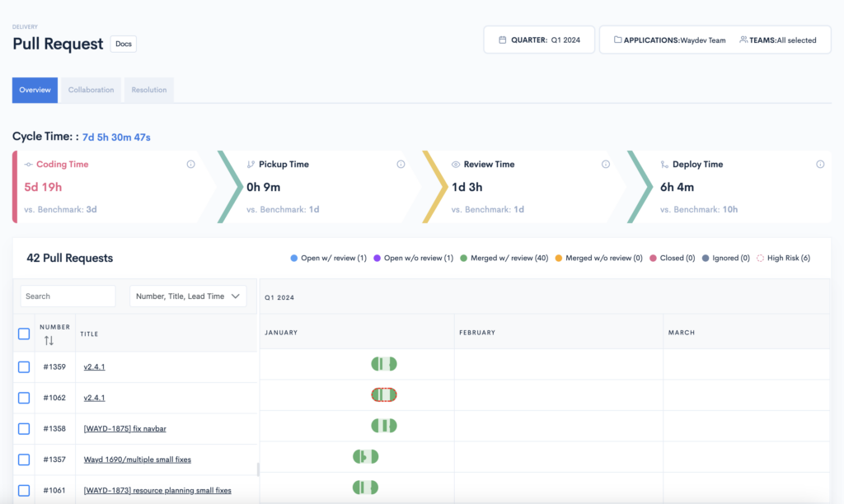The image size is (844, 504).
Task: Select checkbox for pull request #1358
Action: pos(24,429)
